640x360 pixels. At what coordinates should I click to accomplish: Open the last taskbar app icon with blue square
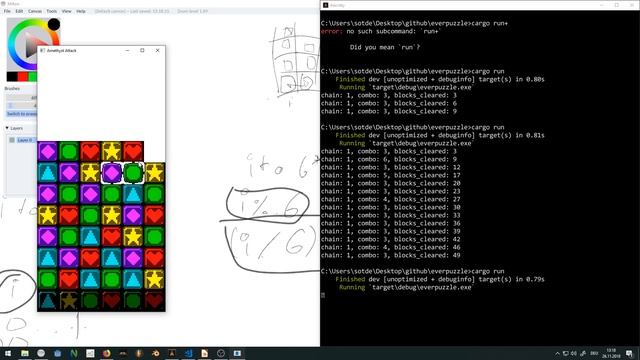(237, 353)
